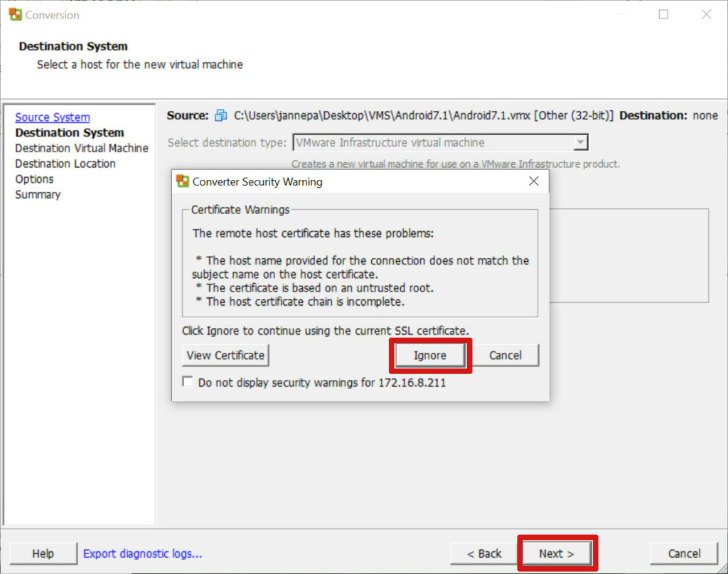Screen dimensions: 728x574
Task: Click the Conversion window title icon
Action: point(15,14)
